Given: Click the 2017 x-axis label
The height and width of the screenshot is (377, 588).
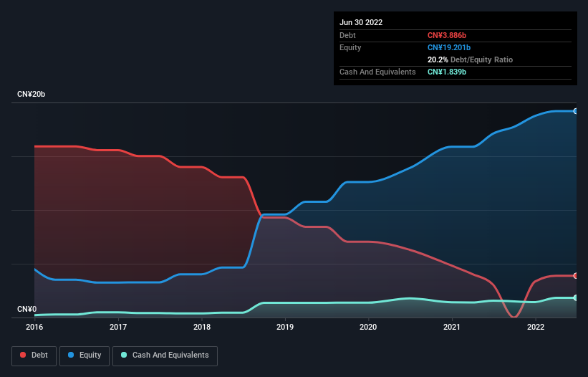Looking at the screenshot, I should 118,327.
